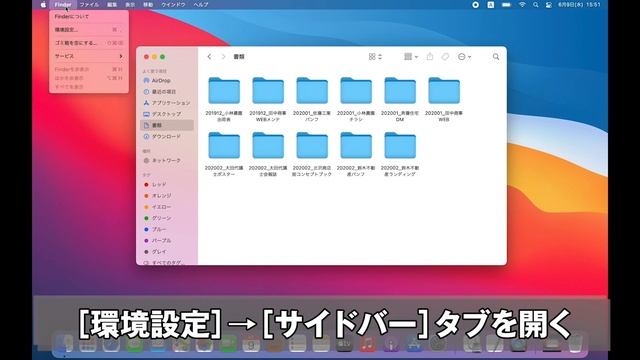
Task: Click the screen recording indicator in the menu bar
Action: [x=476, y=4]
